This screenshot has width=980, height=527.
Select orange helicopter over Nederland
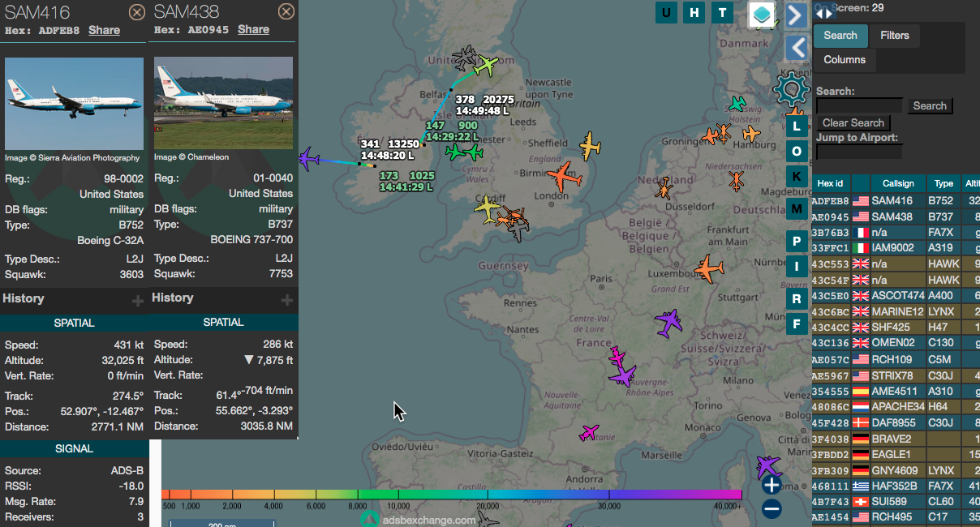click(664, 189)
